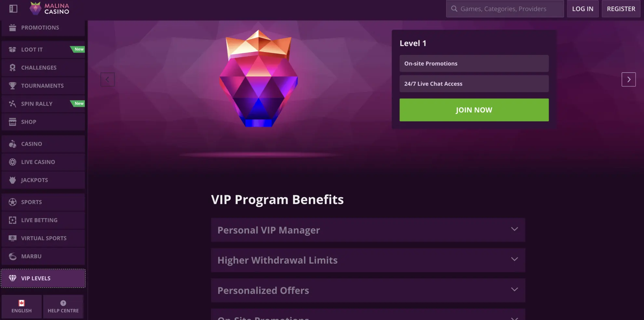The width and height of the screenshot is (644, 320).
Task: Open the Shop storefront icon
Action: point(12,122)
